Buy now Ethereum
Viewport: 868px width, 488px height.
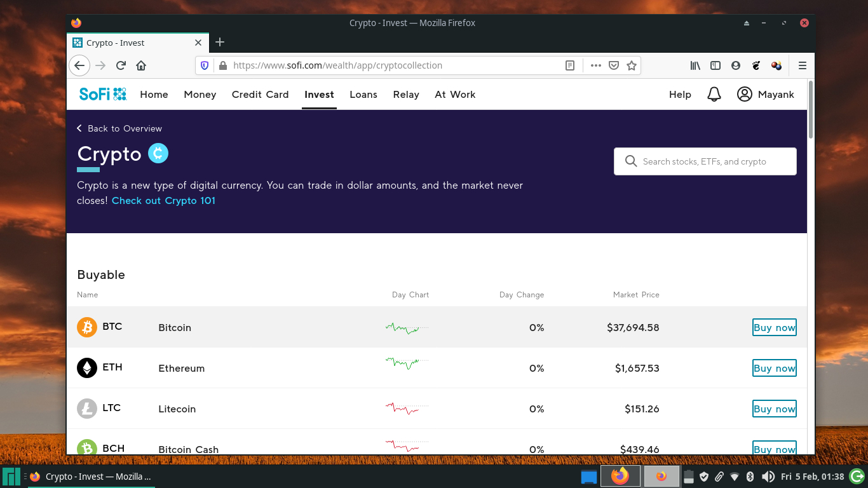[774, 368]
